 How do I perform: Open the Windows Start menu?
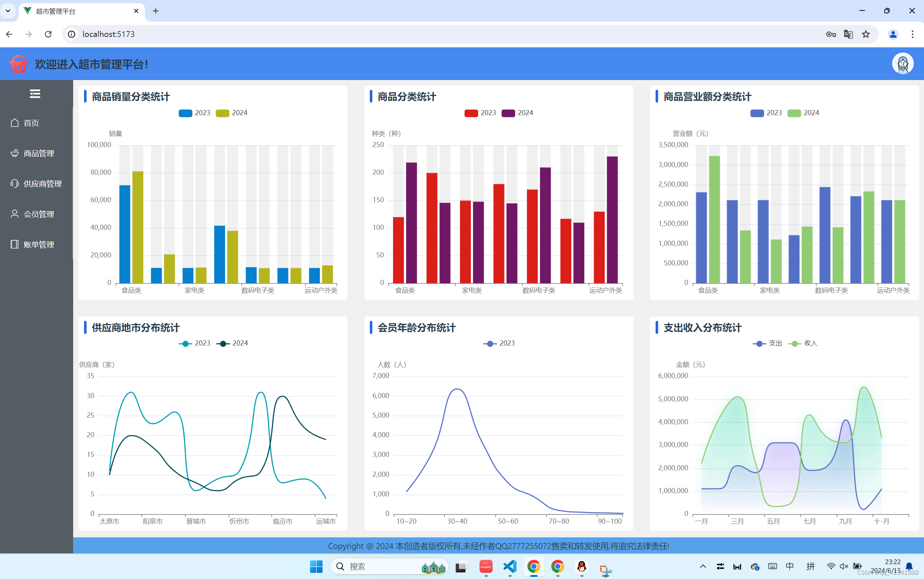pos(316,566)
